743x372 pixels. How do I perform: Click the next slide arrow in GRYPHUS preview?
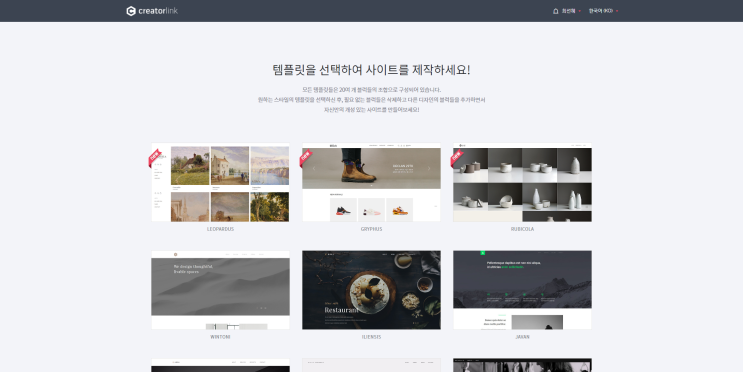[x=429, y=168]
